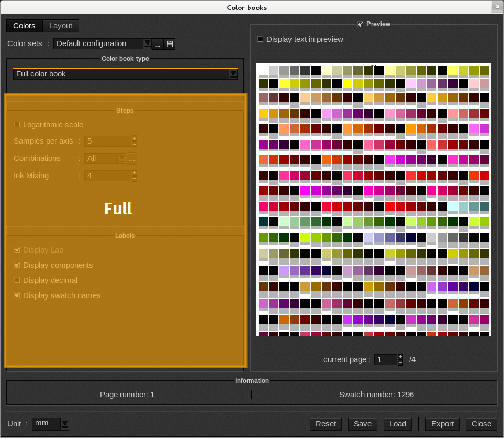Open the Unit mm dropdown
Viewport: 504px width, 438px height.
[x=64, y=423]
